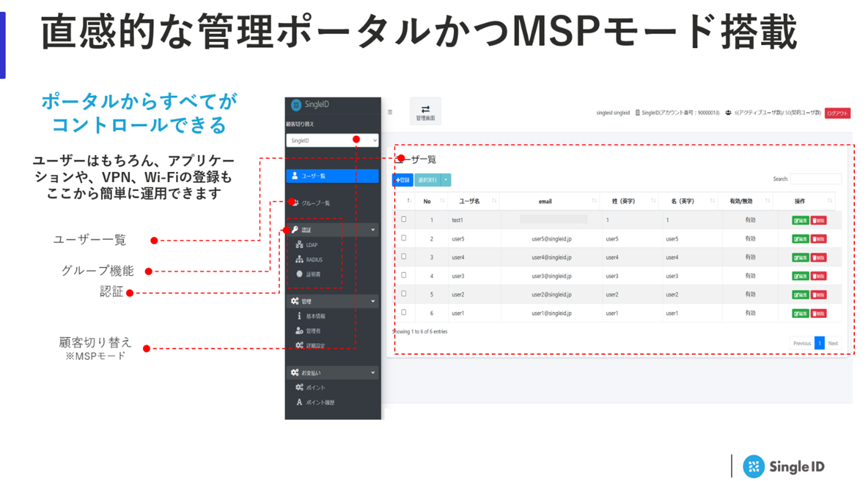This screenshot has height=481, width=868.
Task: Click 編集 for user2 row
Action: [x=801, y=294]
